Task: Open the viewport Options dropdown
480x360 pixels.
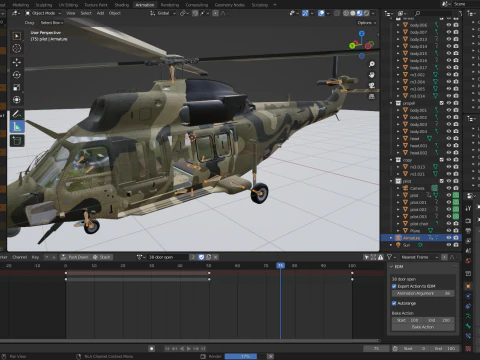Action: (x=367, y=23)
